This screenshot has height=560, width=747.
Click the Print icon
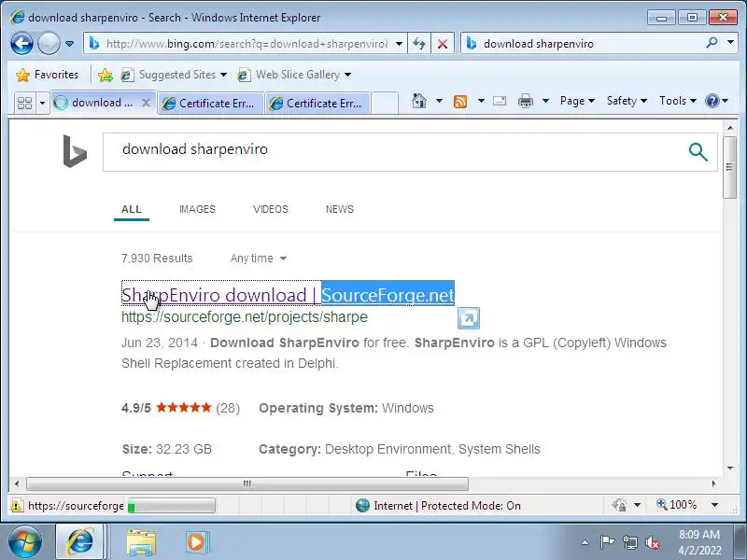pos(526,101)
